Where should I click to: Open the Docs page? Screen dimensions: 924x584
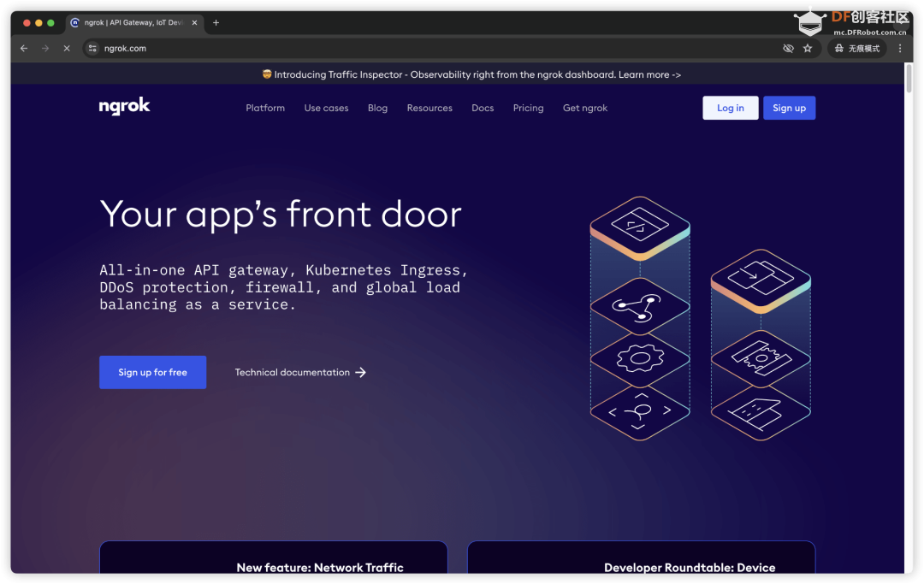pos(483,108)
